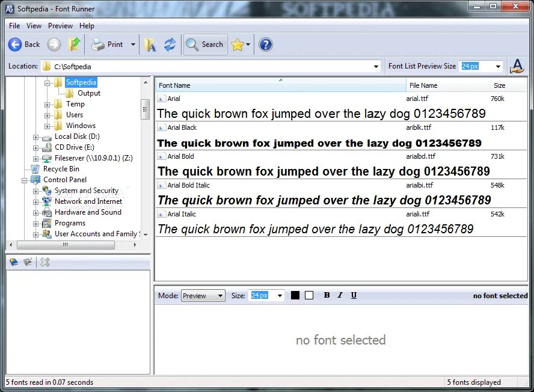Click the tree vertical scrollbar thumb

coord(145,109)
